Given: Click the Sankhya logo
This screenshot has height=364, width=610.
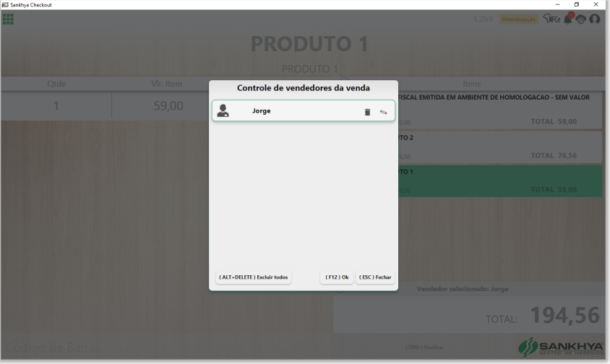Looking at the screenshot, I should [x=561, y=347].
